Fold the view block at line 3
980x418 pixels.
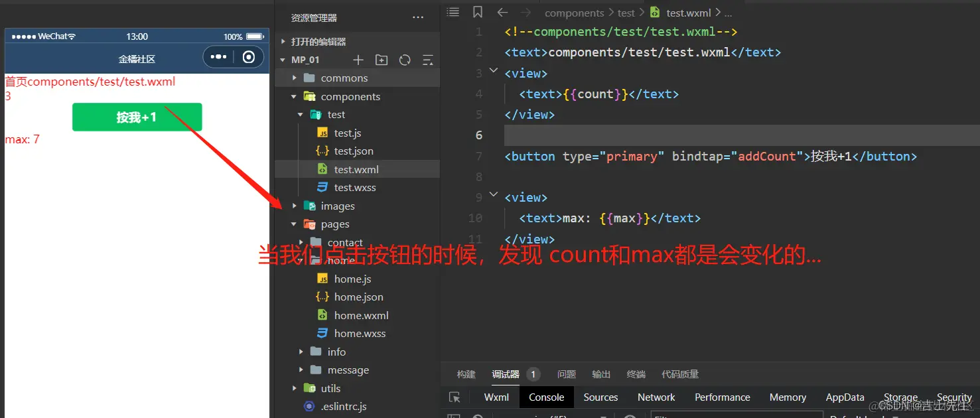[x=493, y=70]
